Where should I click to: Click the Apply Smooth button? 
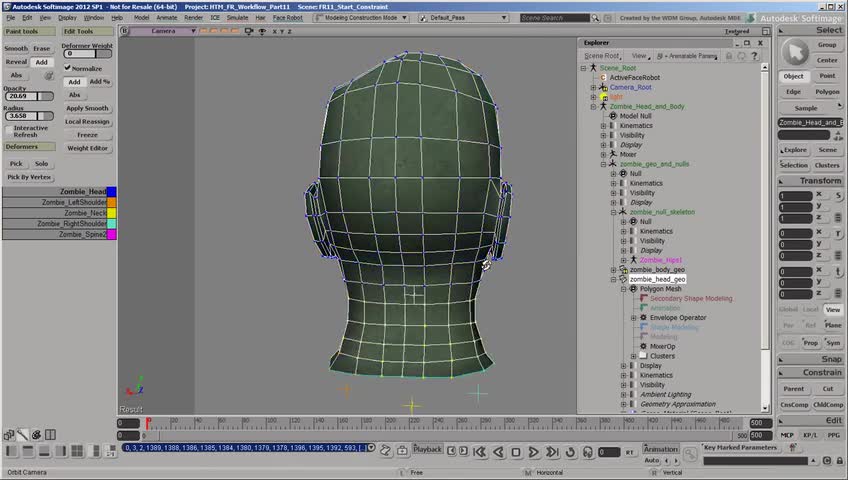pos(88,108)
